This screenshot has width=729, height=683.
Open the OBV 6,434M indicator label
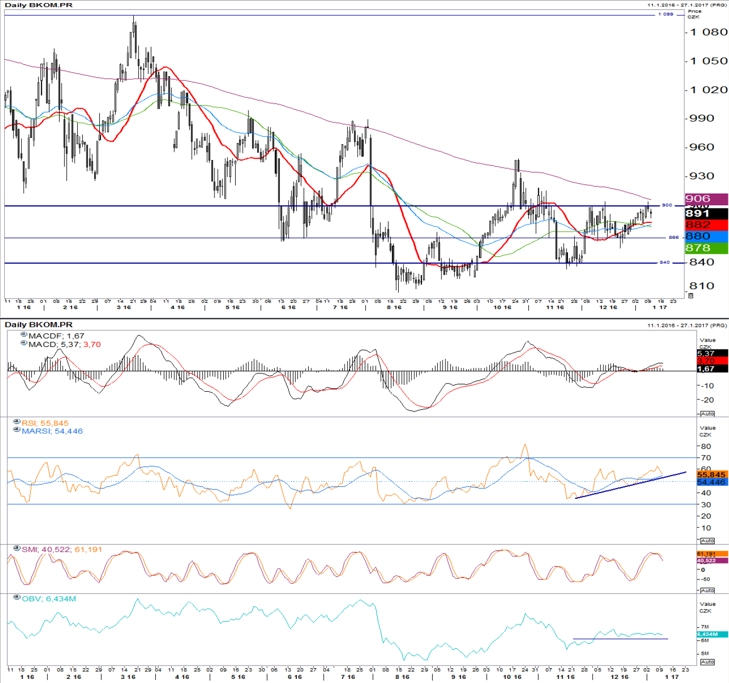(x=49, y=598)
